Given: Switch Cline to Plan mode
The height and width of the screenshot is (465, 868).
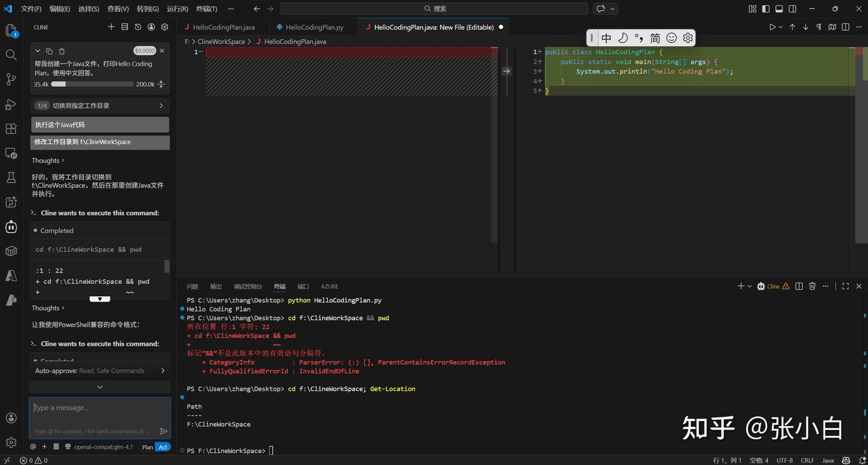Looking at the screenshot, I should (147, 447).
